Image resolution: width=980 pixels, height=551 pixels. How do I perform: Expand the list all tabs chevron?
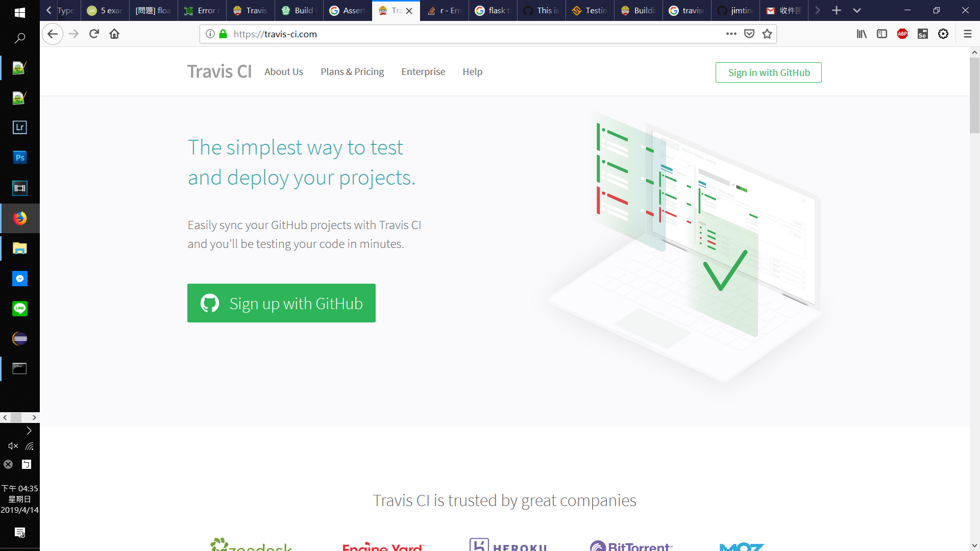857,10
